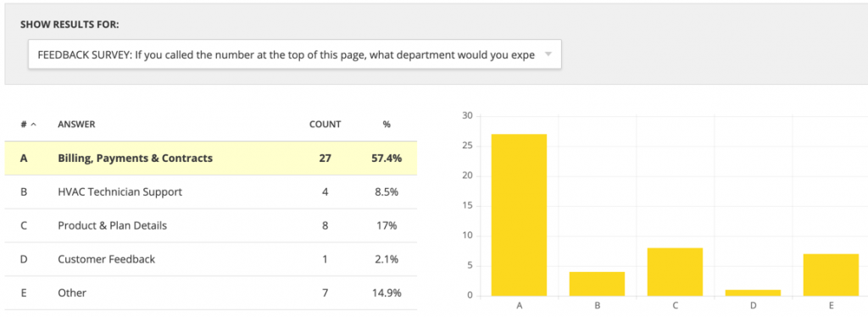Click the letter B row identifier
Viewport: 868px width, 317px height.
(23, 192)
